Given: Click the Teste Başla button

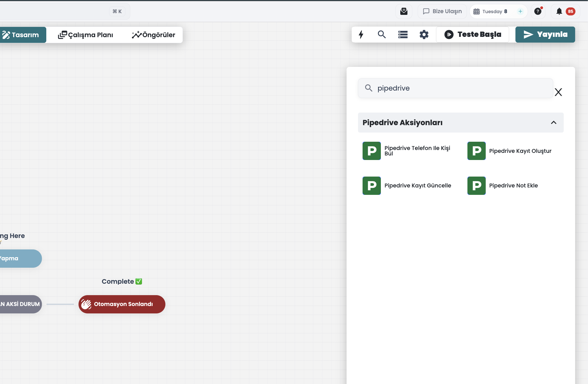Looking at the screenshot, I should (473, 35).
